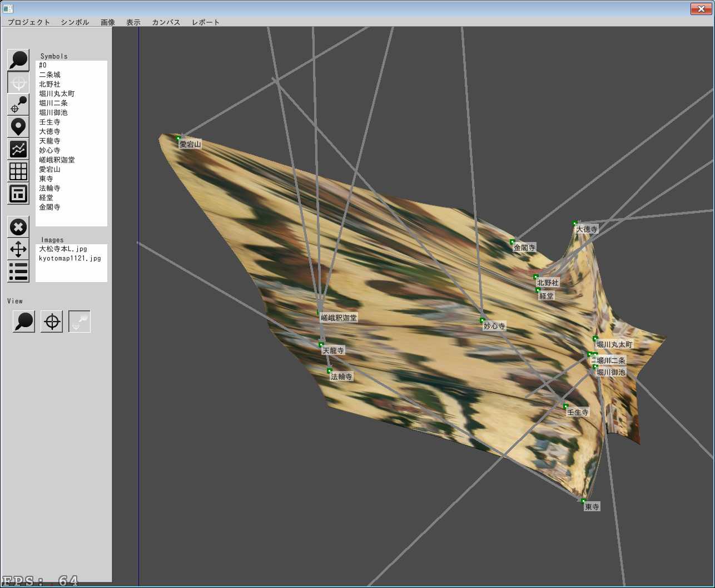Image resolution: width=715 pixels, height=588 pixels.
Task: Select 大松寺本L.jpg in Images list
Action: click(71, 249)
